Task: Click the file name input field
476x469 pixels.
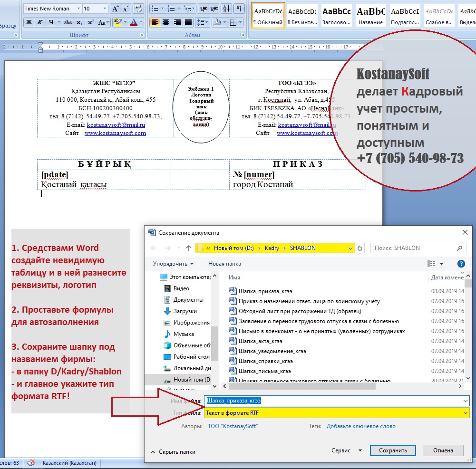Action: click(x=336, y=401)
